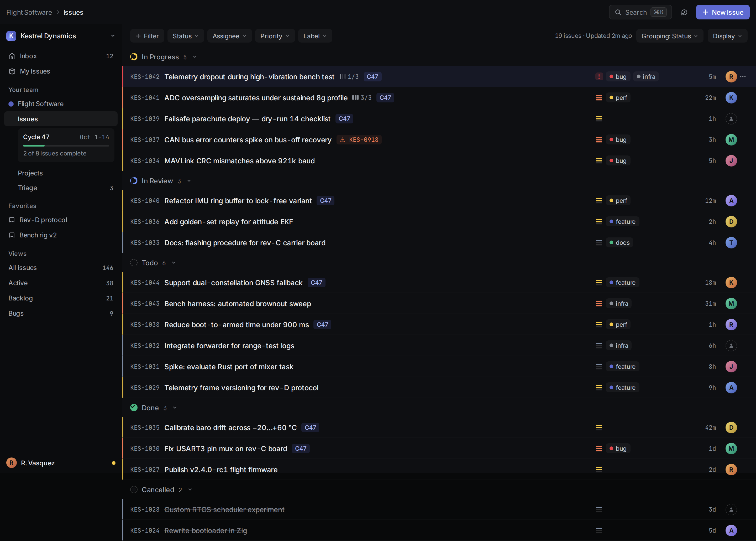The image size is (756, 541).
Task: Click the unassigned avatar on KES-1039
Action: point(731,119)
